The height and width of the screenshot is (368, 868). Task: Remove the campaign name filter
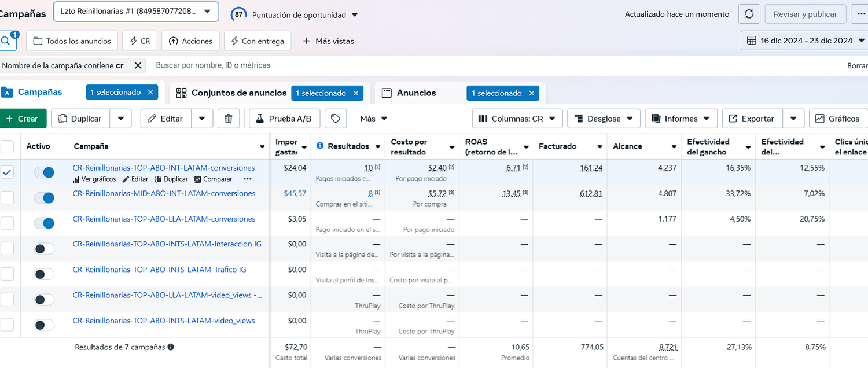coord(138,65)
